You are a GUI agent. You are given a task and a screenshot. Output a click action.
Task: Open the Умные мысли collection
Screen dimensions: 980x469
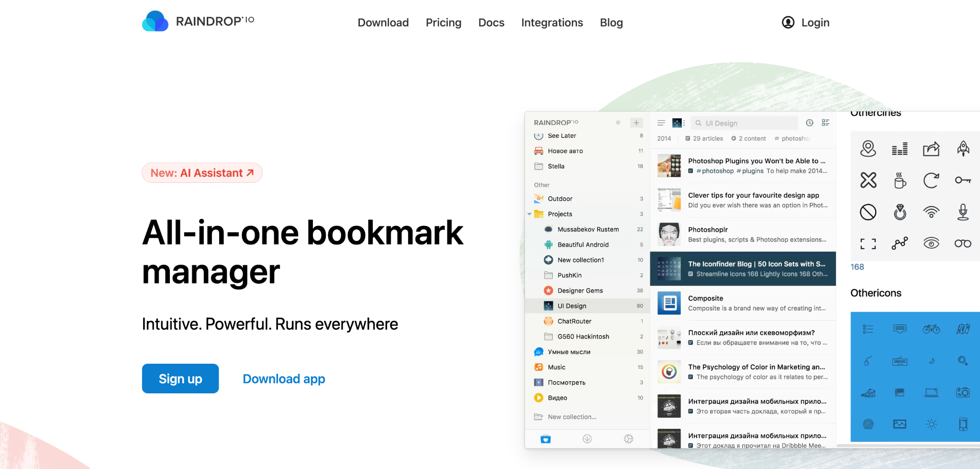click(x=587, y=352)
